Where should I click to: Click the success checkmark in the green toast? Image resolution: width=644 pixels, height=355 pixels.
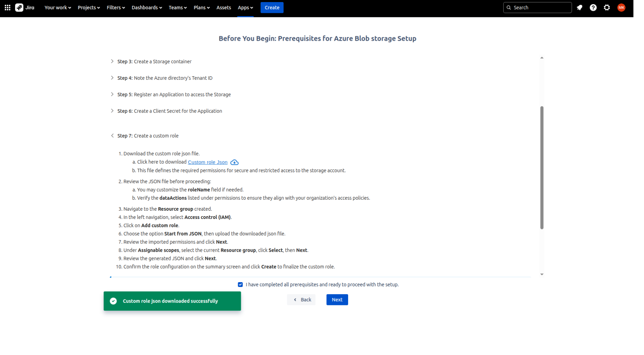pyautogui.click(x=113, y=301)
